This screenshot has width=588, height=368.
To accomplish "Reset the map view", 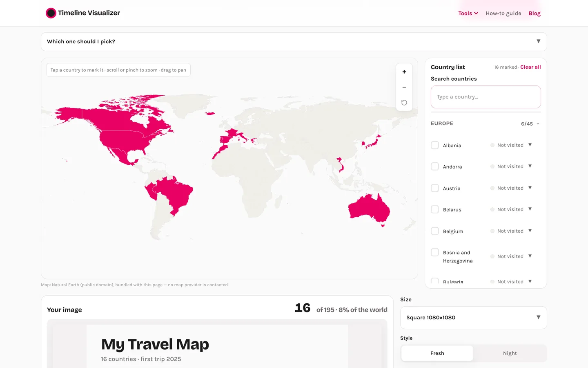I will (x=404, y=103).
